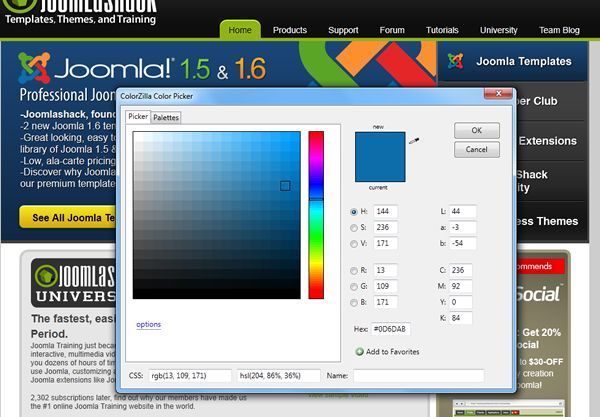Open the University menu item
The image size is (600, 417).
[499, 30]
